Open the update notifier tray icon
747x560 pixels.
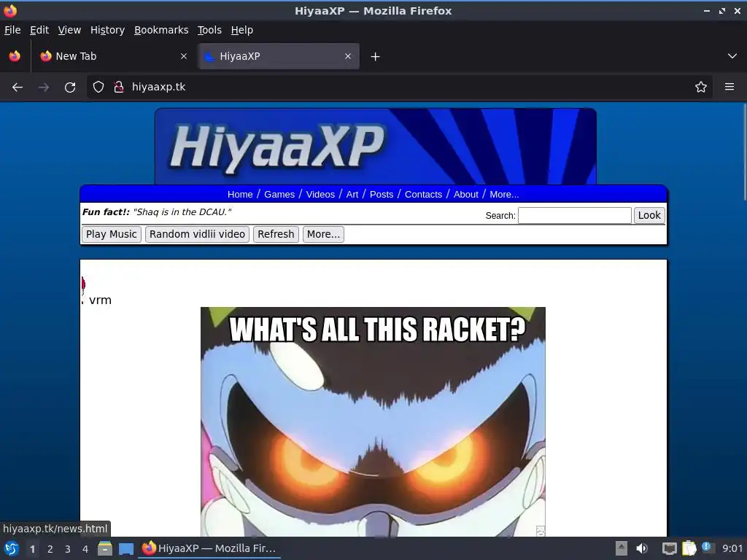[708, 548]
